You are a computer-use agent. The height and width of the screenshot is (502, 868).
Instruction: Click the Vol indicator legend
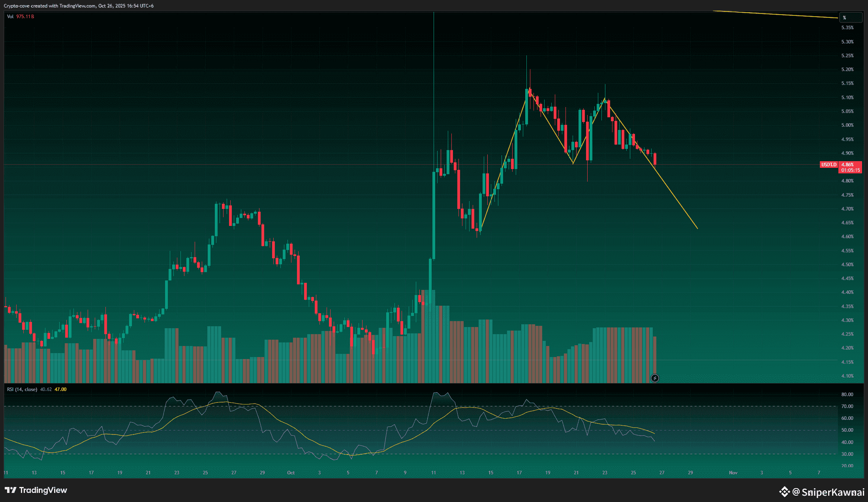[10, 17]
